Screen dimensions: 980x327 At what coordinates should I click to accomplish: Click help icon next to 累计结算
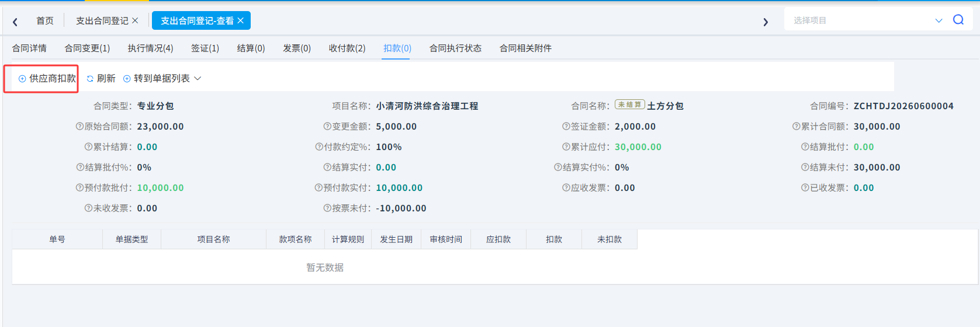pyautogui.click(x=88, y=147)
